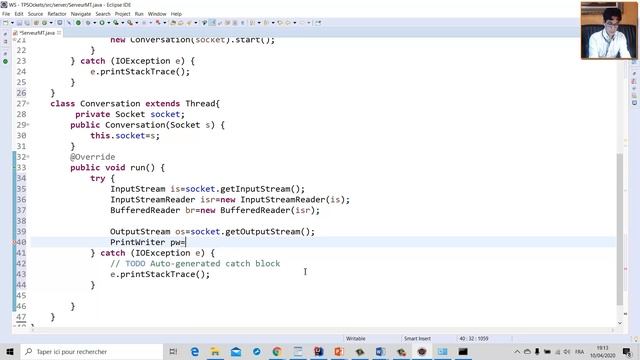Click the scroll-down arrow of editor scrollbar
The width and height of the screenshot is (640, 360).
(620, 323)
